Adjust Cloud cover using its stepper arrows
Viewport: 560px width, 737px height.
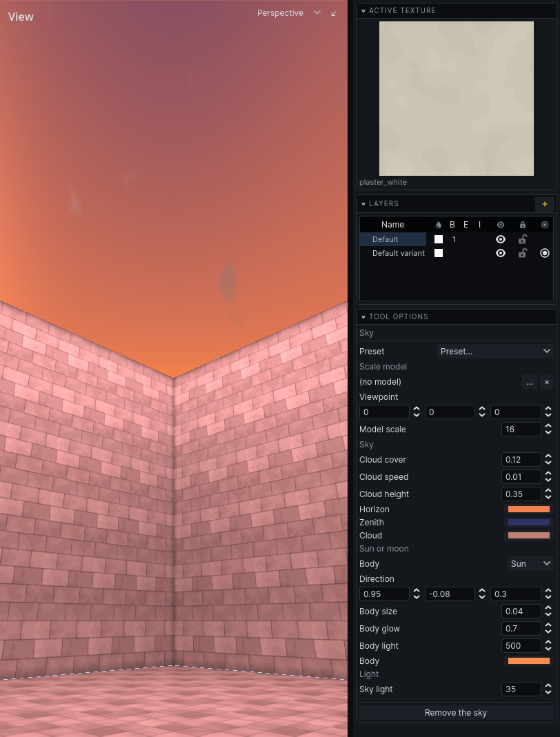[548, 460]
